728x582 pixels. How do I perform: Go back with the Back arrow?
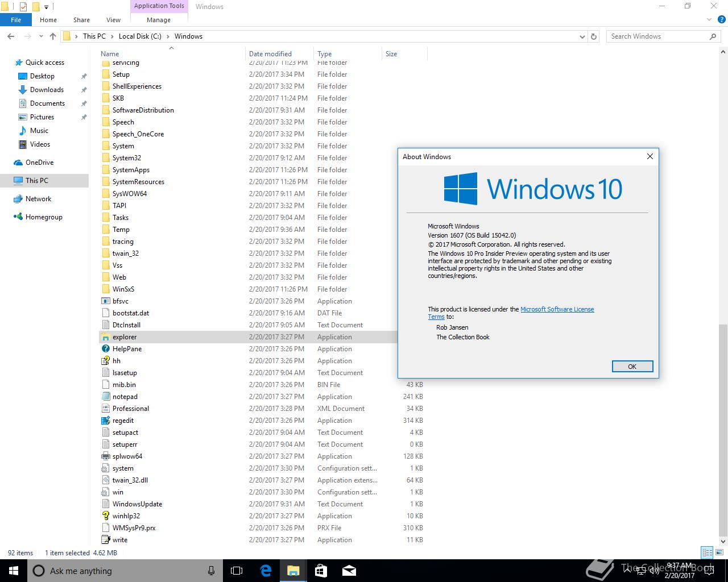pos(11,36)
